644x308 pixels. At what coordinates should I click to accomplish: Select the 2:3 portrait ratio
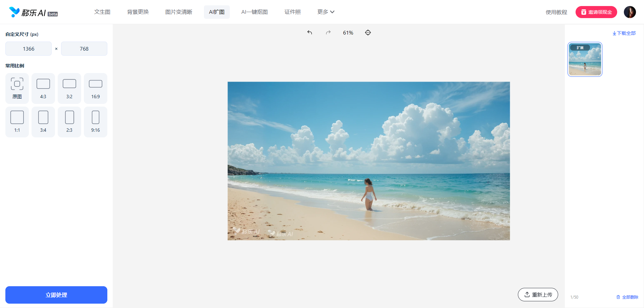coord(69,122)
